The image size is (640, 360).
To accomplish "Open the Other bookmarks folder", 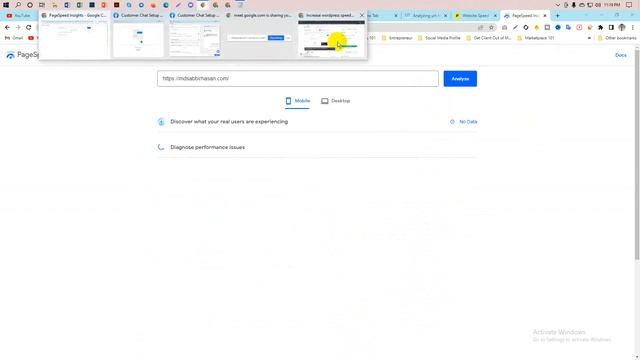I will (x=617, y=38).
